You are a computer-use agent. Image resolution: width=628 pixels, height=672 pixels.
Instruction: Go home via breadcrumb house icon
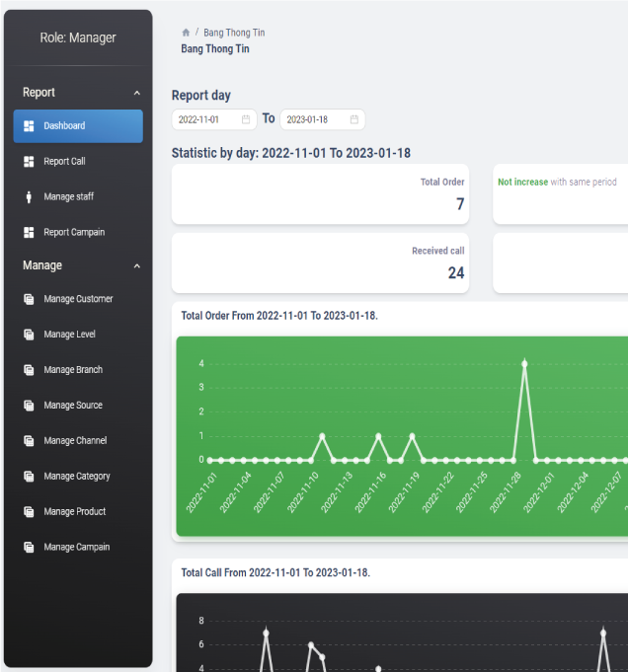click(x=186, y=33)
